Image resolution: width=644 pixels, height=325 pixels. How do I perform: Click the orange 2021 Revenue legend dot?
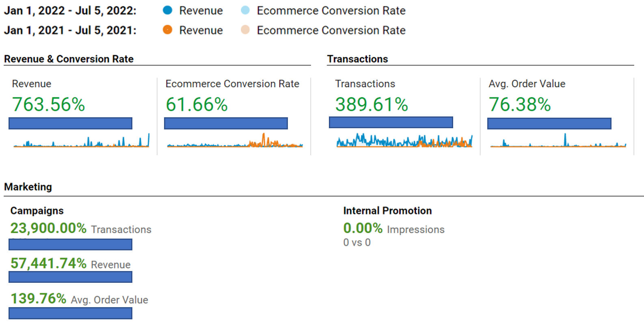pyautogui.click(x=167, y=30)
